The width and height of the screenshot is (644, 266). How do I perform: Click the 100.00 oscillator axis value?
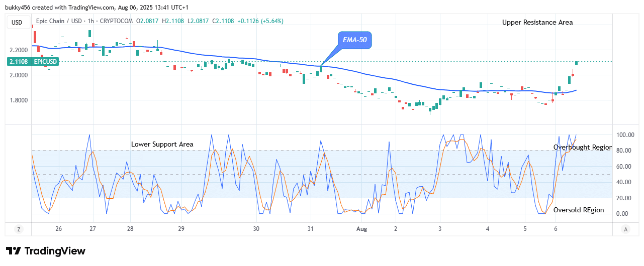(625, 135)
